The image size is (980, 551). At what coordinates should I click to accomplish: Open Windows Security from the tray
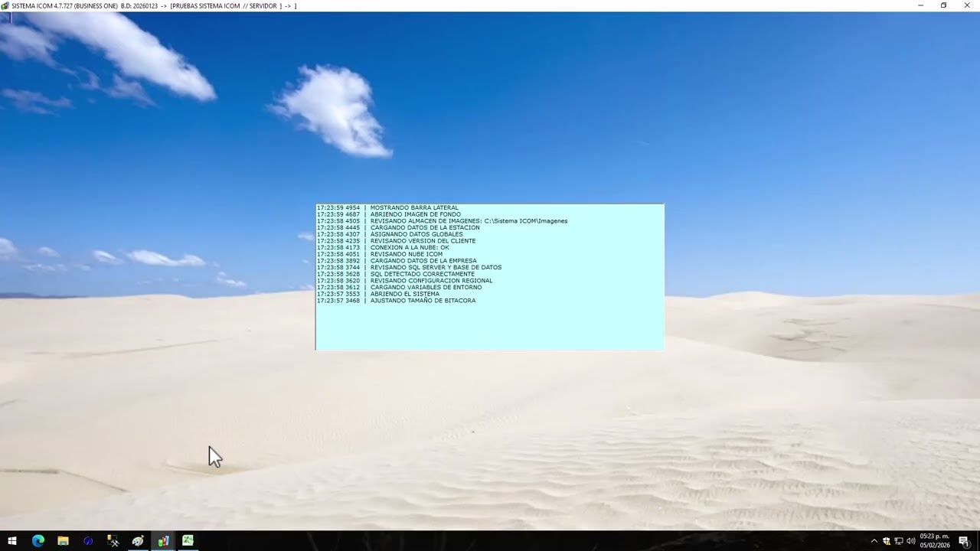[x=887, y=541]
